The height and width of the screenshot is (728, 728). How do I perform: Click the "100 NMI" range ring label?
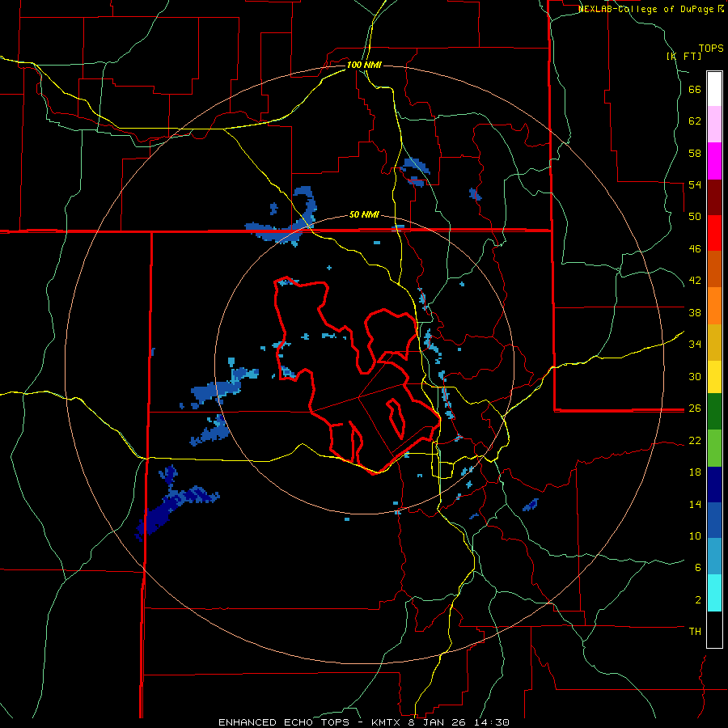tap(364, 65)
